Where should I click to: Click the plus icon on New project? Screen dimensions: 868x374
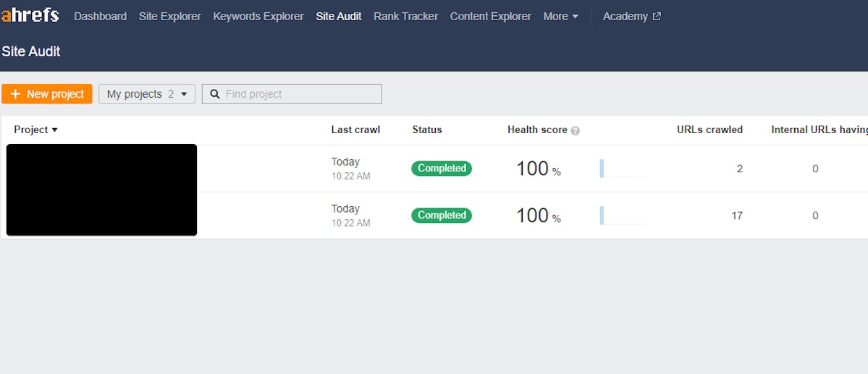pyautogui.click(x=15, y=94)
